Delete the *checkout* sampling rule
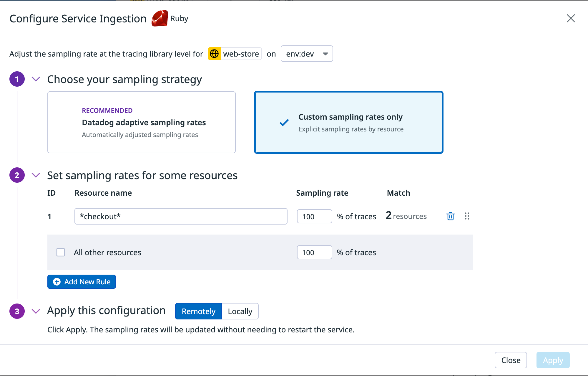 (x=450, y=216)
